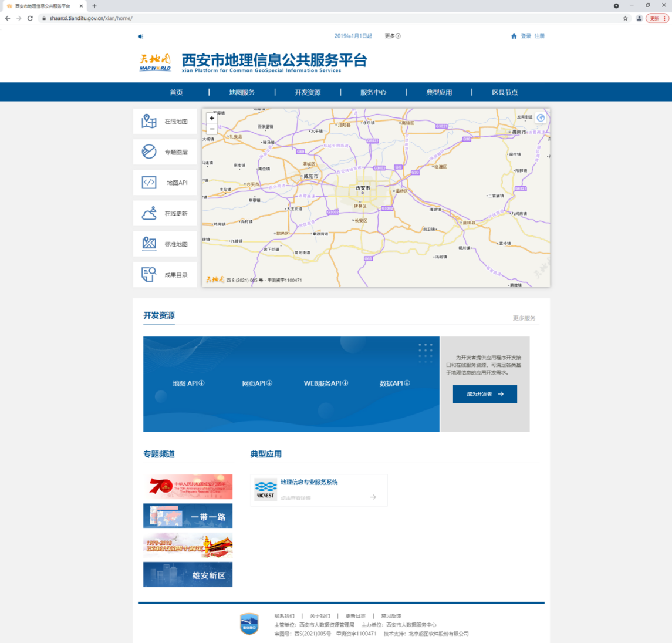Viewport: 672px width, 643px height.
Task: Bookmark this page with star icon
Action: 626,18
